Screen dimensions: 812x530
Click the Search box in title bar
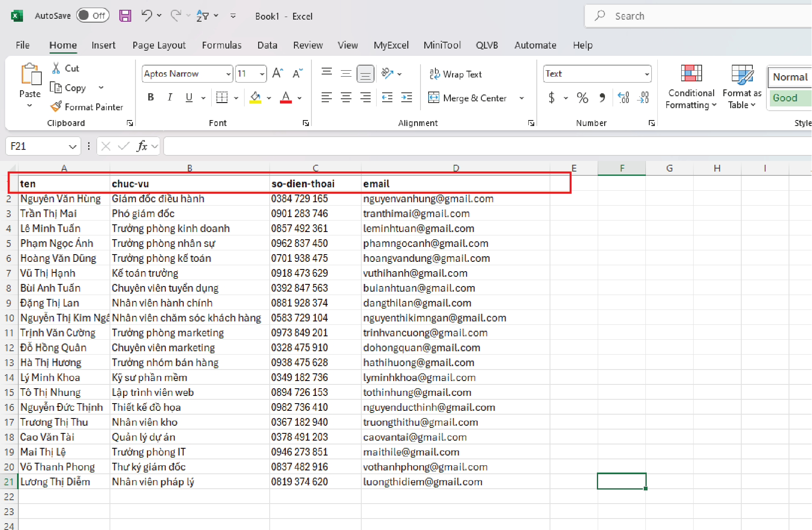tap(699, 16)
